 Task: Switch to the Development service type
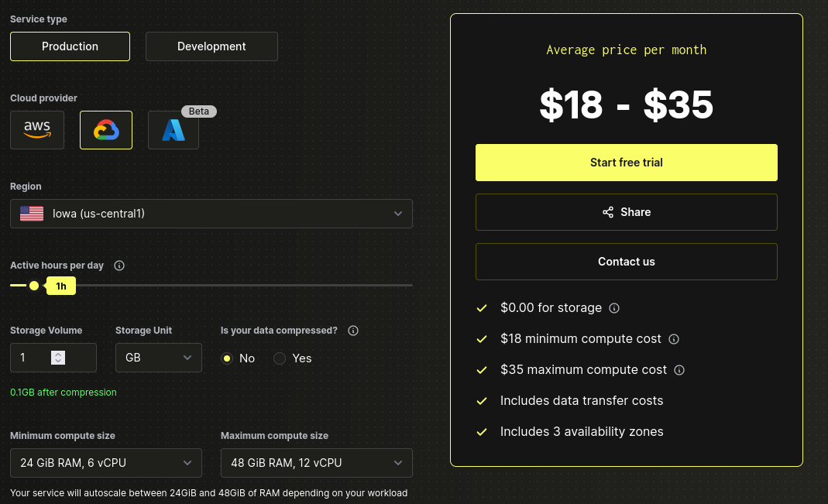211,46
